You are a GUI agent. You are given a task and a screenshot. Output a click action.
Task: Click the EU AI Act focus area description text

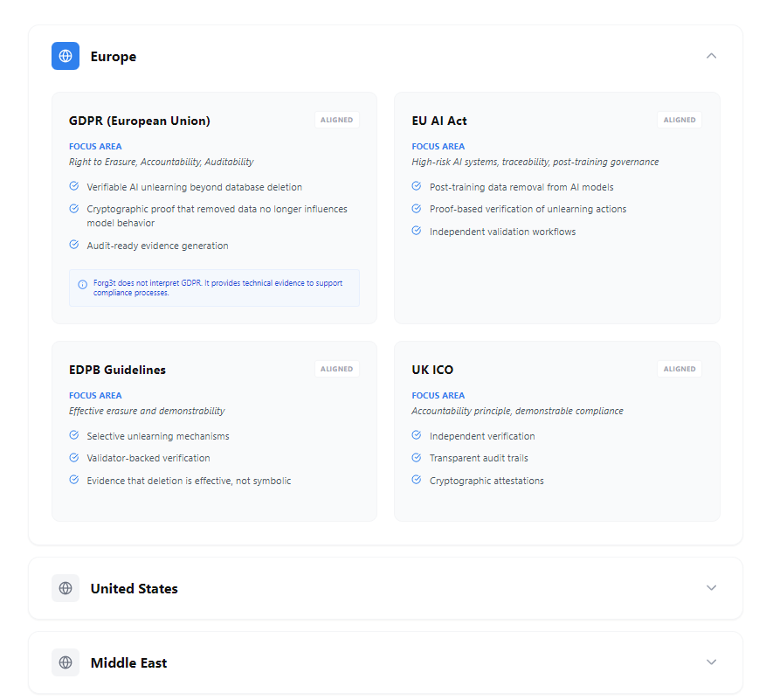tap(535, 162)
